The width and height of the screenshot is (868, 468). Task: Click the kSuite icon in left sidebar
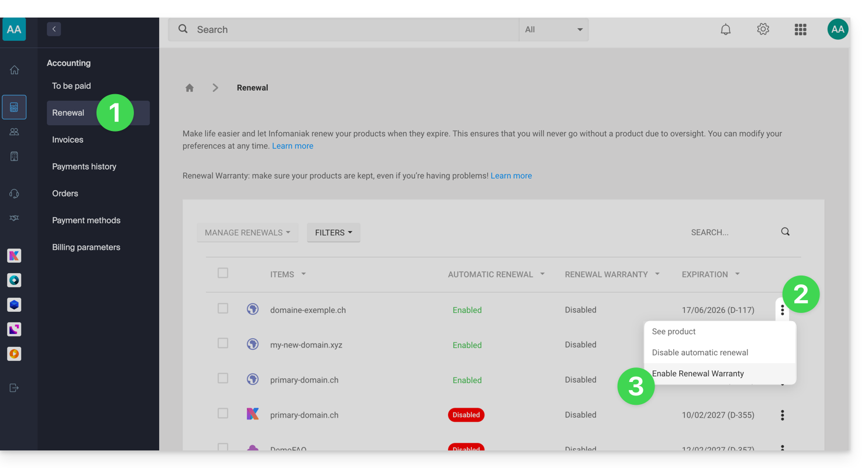14,256
